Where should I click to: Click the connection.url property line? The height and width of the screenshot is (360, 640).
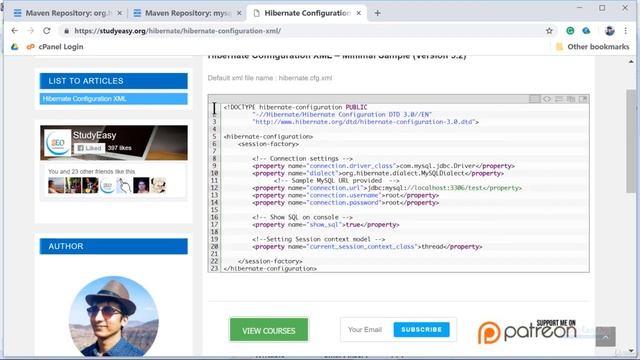tap(387, 188)
